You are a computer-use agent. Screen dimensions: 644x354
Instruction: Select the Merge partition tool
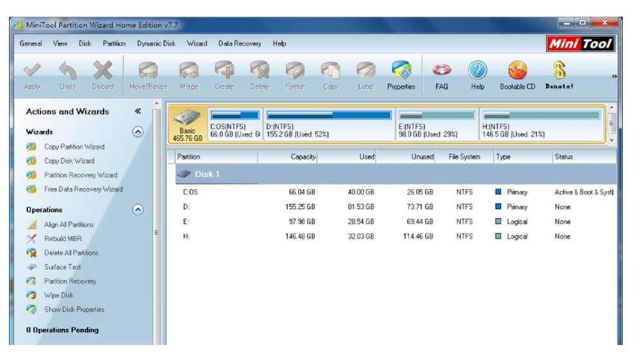(189, 75)
